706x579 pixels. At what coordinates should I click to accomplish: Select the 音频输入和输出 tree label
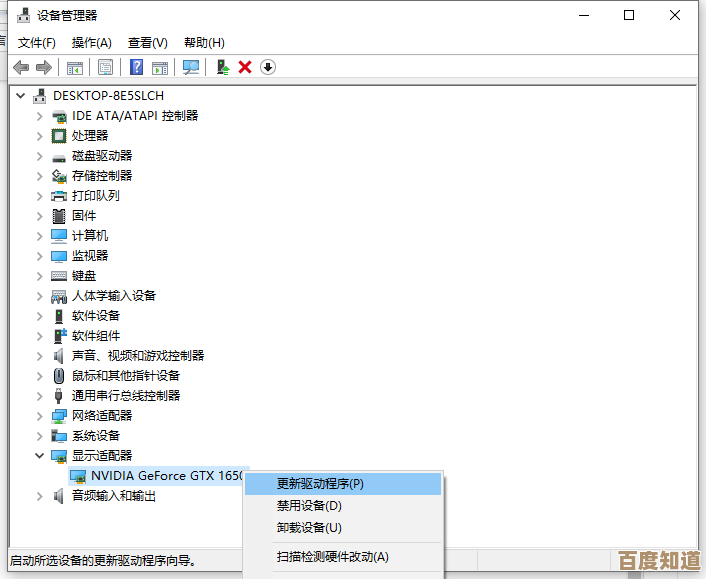pyautogui.click(x=114, y=496)
